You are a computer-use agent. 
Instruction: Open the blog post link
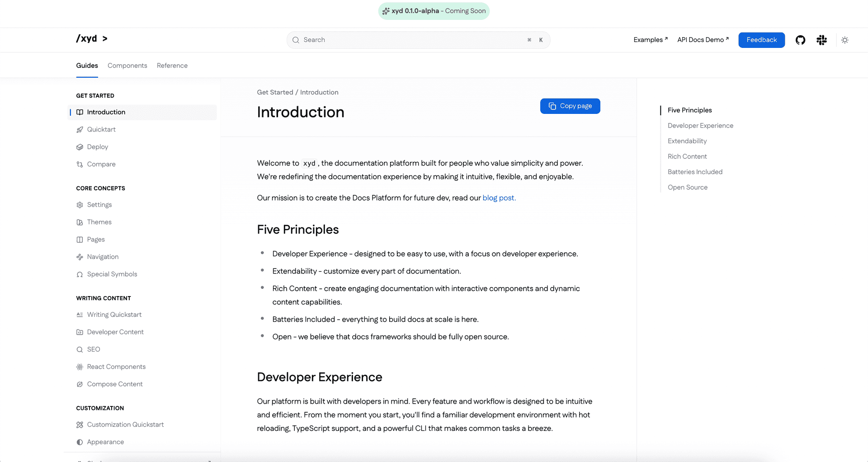click(x=499, y=198)
